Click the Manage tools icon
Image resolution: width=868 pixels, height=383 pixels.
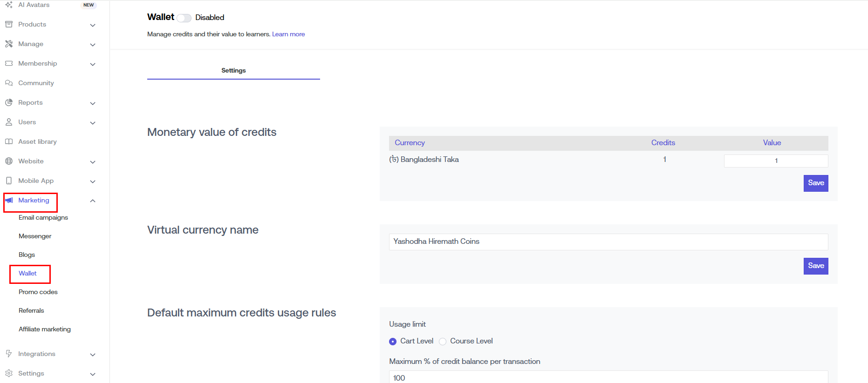click(9, 44)
